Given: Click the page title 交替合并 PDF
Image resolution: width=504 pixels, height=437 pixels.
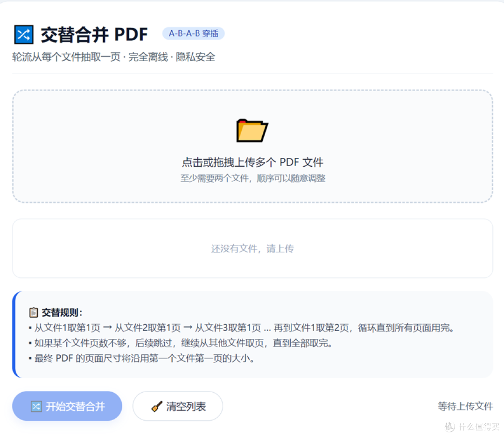Looking at the screenshot, I should (94, 35).
